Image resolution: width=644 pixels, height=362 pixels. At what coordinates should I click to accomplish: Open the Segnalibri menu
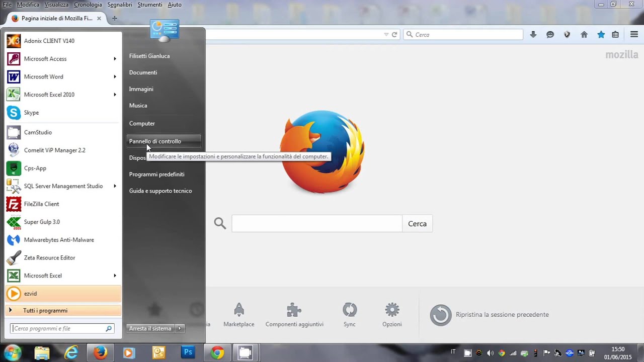[120, 5]
